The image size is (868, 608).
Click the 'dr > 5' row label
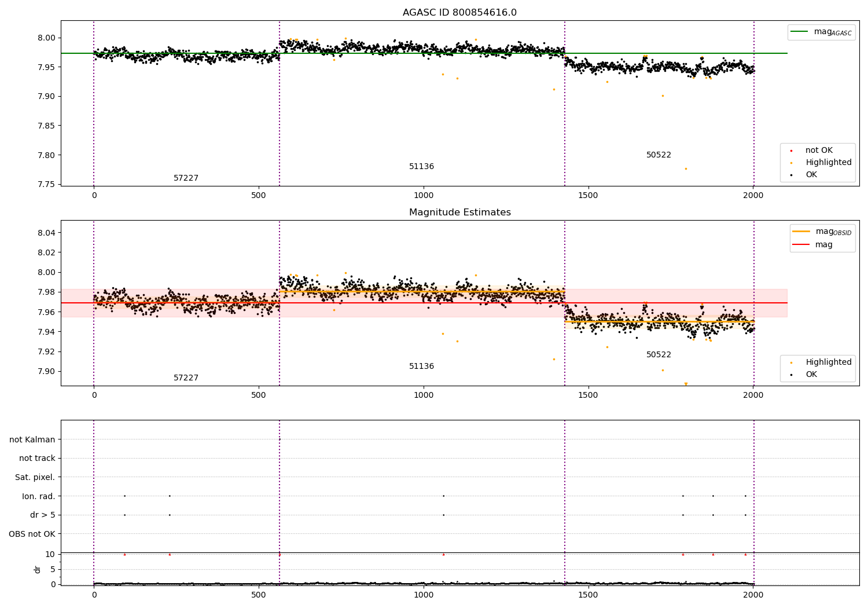(43, 515)
